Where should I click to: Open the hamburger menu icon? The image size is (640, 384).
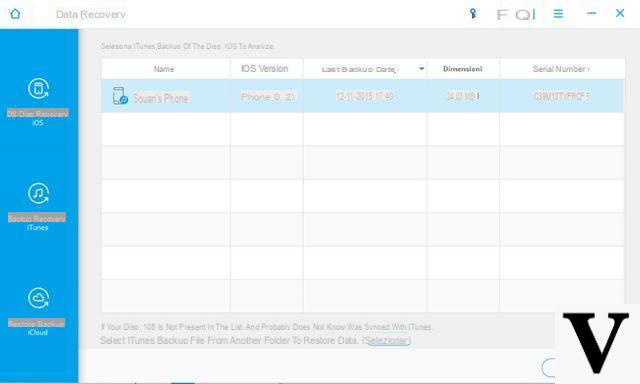tap(558, 14)
